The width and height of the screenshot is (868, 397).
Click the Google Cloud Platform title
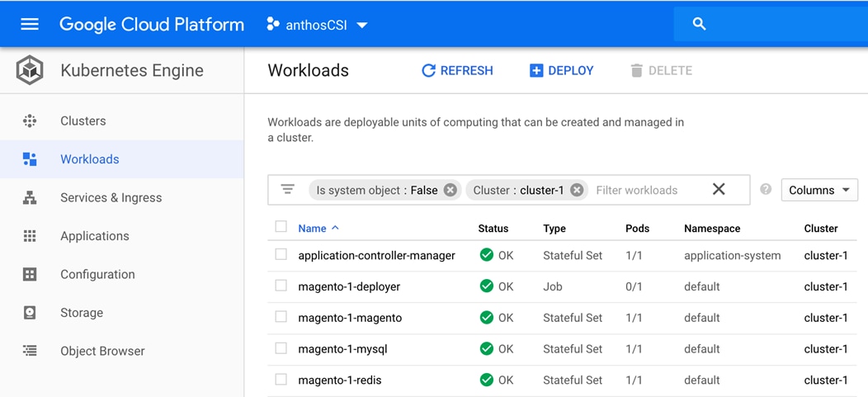(x=152, y=25)
